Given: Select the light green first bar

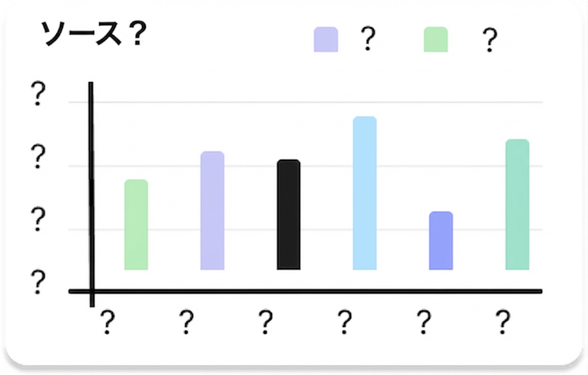Looking at the screenshot, I should coord(136,225).
